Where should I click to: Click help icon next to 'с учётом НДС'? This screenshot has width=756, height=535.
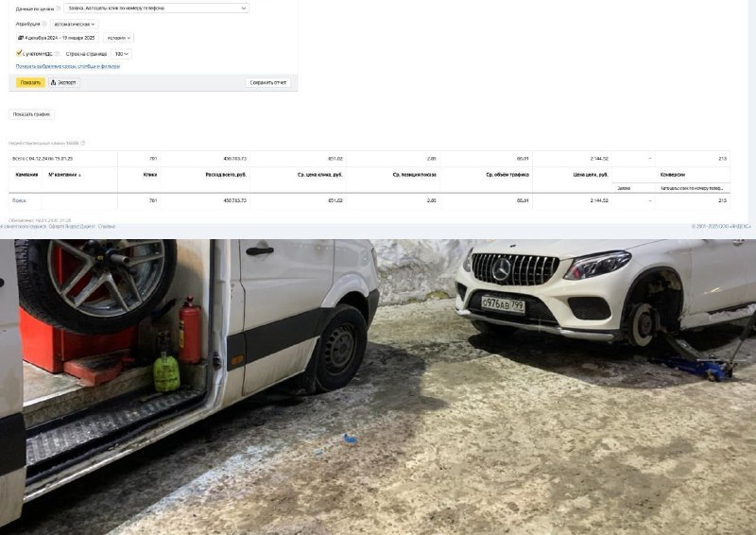[x=57, y=54]
